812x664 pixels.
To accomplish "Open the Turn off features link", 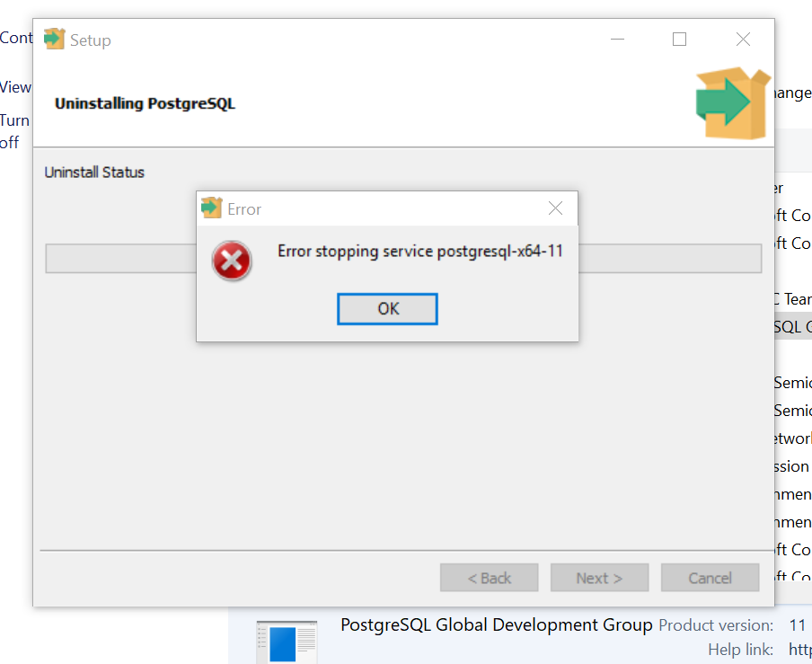I will (14, 131).
